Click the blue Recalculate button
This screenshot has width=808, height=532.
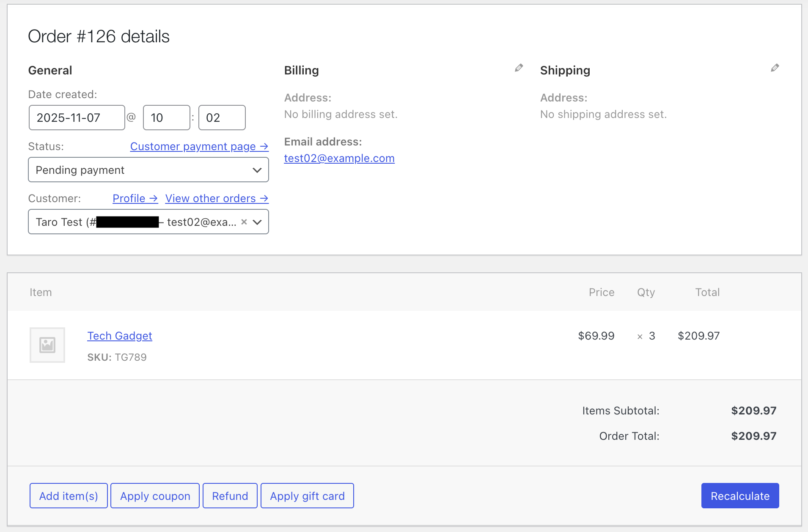click(740, 496)
